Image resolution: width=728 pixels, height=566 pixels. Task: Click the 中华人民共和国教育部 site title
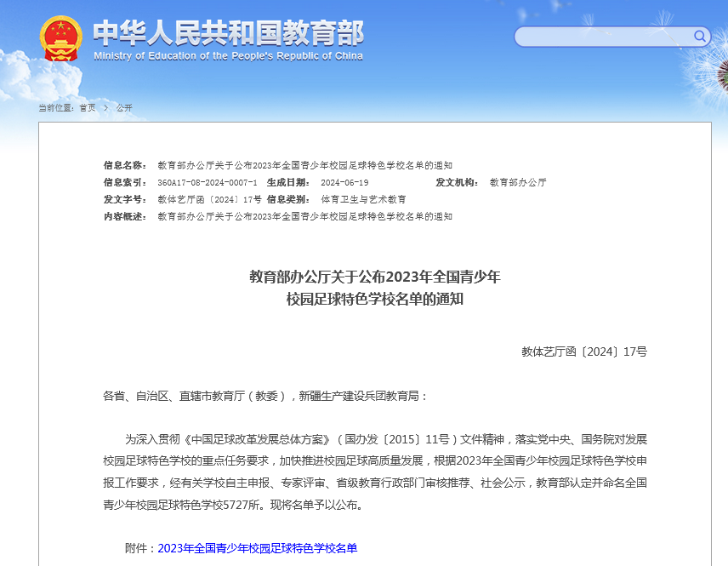coord(229,33)
